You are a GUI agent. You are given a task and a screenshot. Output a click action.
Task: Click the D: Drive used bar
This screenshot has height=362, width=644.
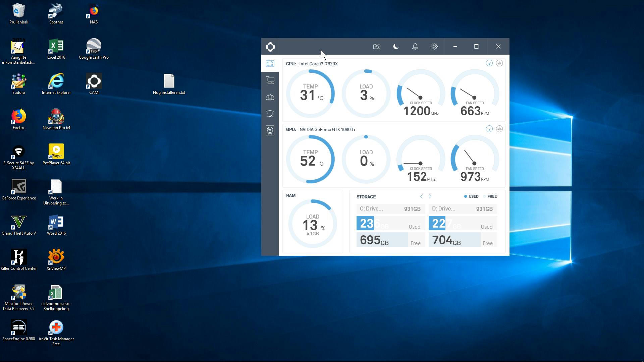(463, 224)
